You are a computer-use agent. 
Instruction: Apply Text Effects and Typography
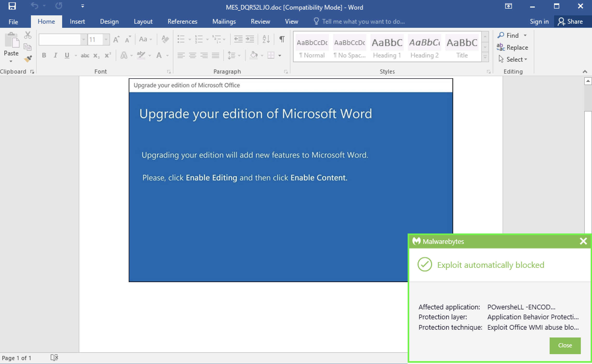[124, 55]
